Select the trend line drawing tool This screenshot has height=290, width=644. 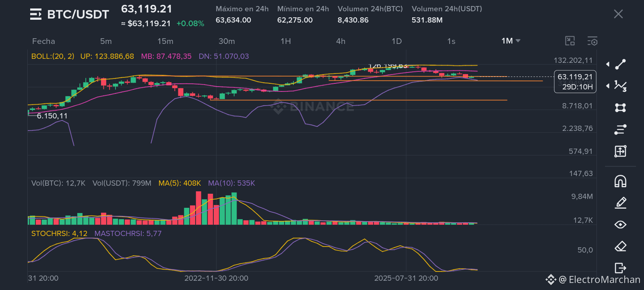coord(620,64)
